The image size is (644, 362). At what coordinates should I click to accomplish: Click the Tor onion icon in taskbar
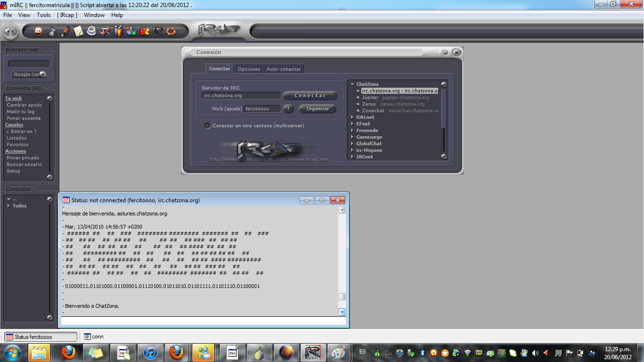pos(258,353)
